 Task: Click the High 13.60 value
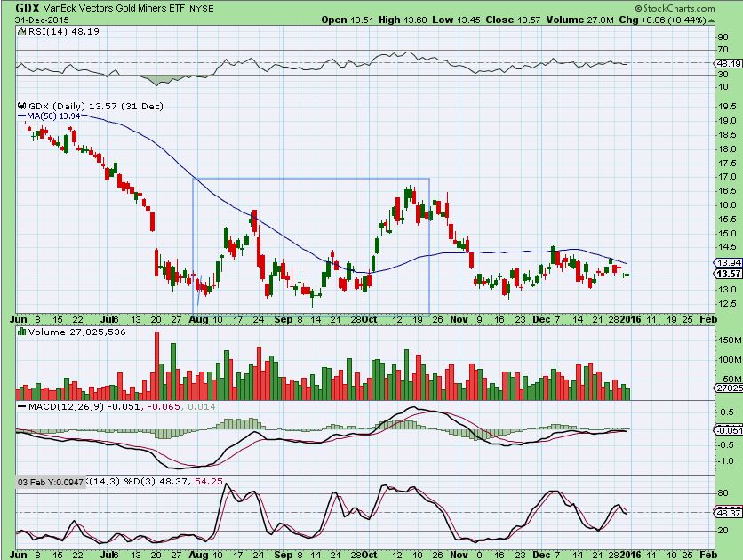403,20
